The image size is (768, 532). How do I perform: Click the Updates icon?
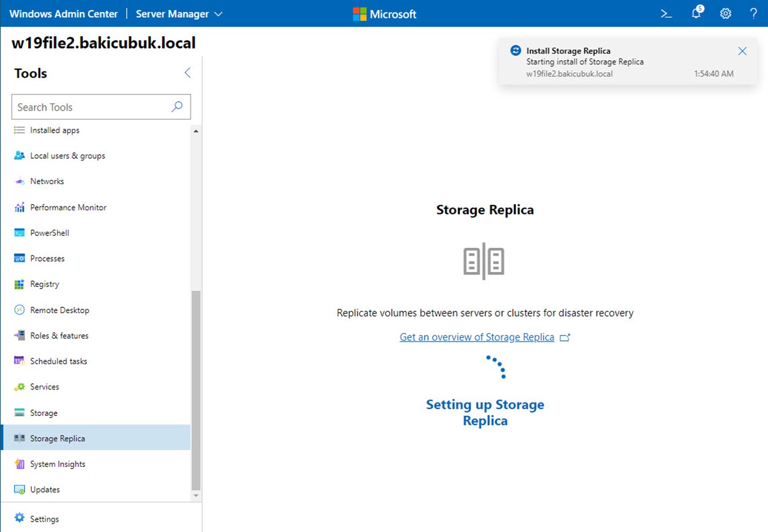19,490
